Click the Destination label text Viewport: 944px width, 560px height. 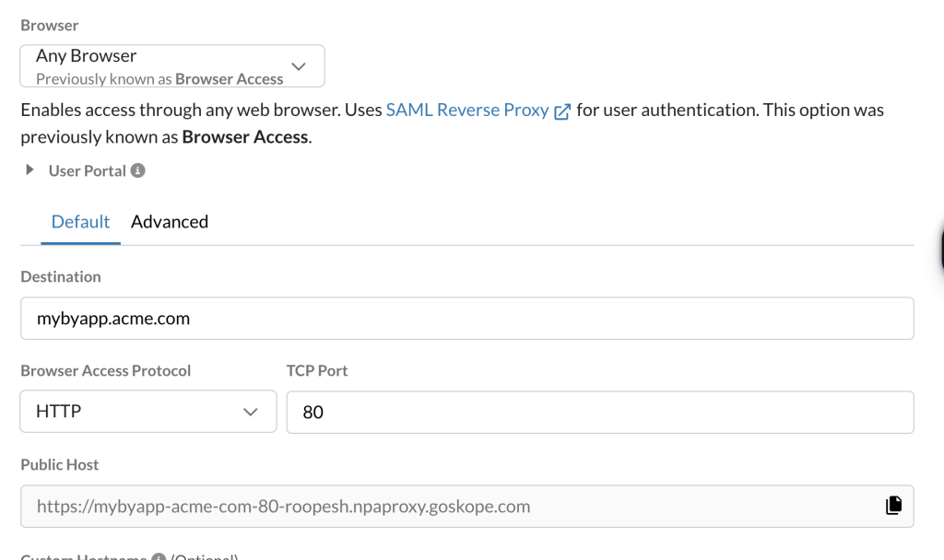[x=61, y=276]
